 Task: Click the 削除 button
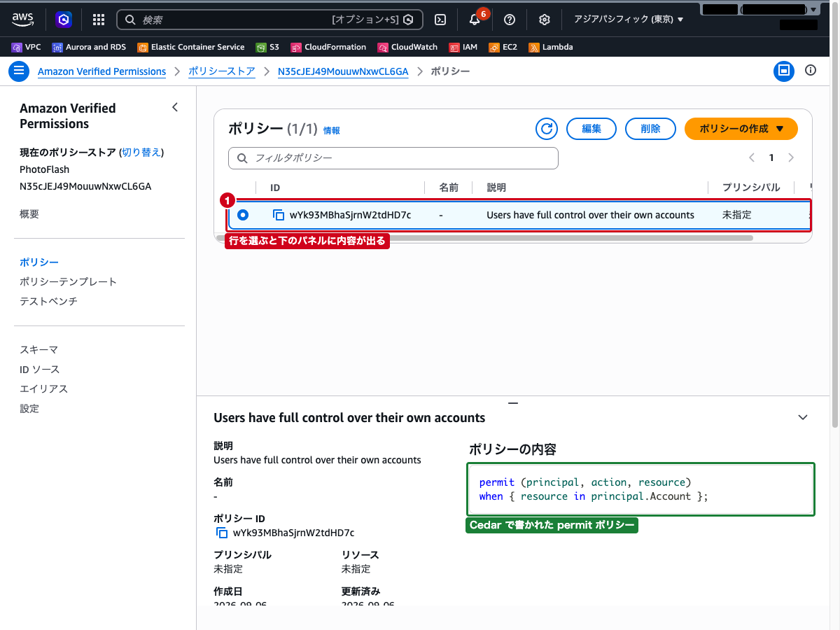650,129
